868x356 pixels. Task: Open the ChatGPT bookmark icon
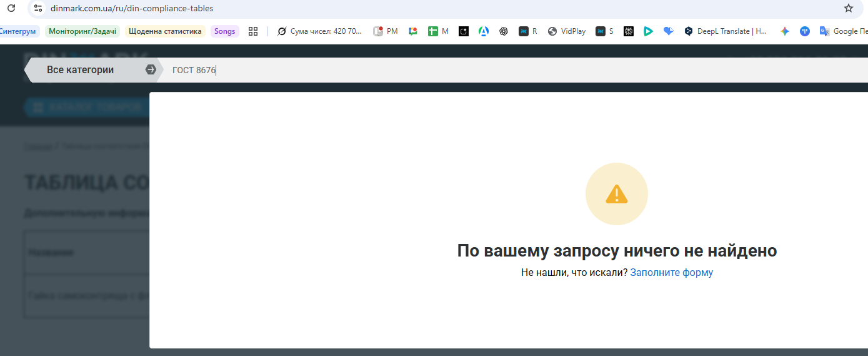click(x=504, y=31)
